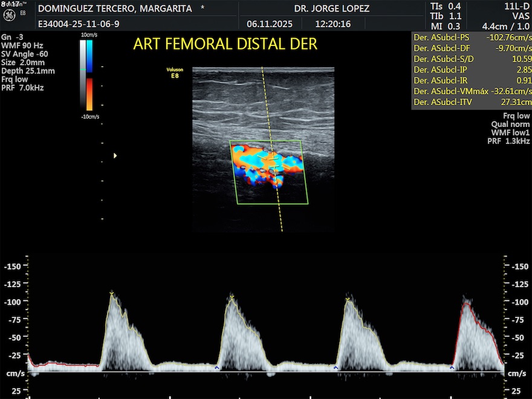The height and width of the screenshot is (399, 532).
Task: Click the first blue end-diastolic caret marker
Action: (x=217, y=367)
